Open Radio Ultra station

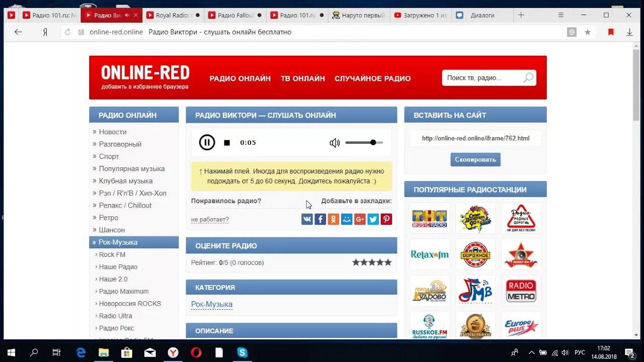click(x=116, y=316)
